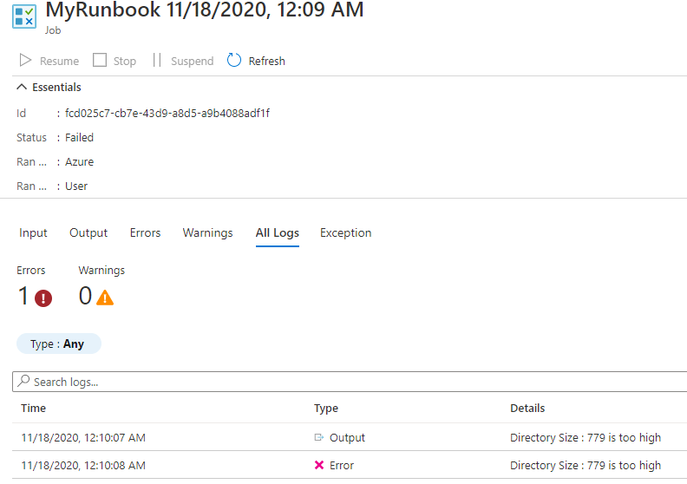This screenshot has height=484, width=687.
Task: Click the Search logs input field
Action: [x=350, y=382]
